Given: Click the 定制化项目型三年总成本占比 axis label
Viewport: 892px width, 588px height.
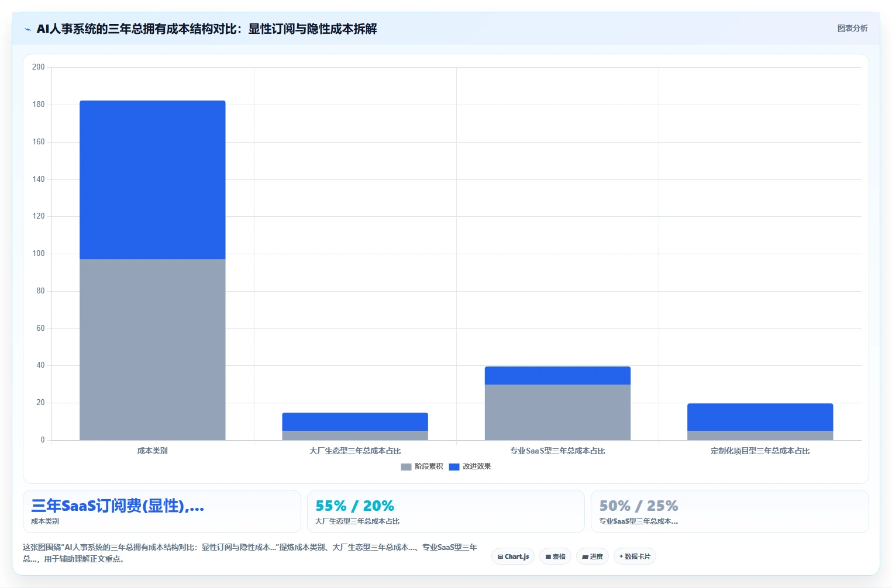Looking at the screenshot, I should point(760,451).
